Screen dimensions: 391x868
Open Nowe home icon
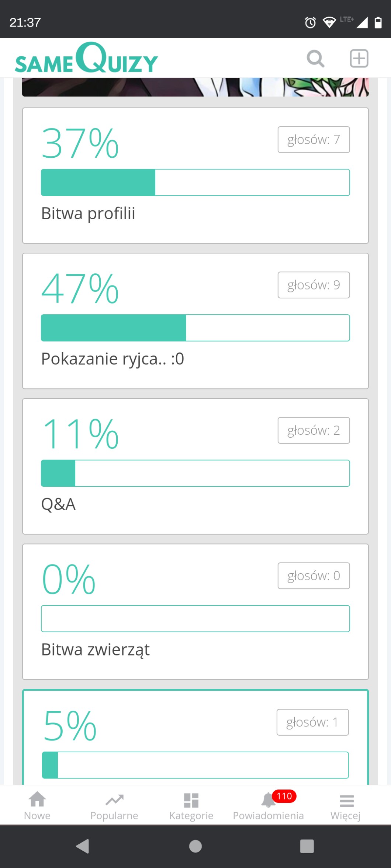[x=37, y=805]
